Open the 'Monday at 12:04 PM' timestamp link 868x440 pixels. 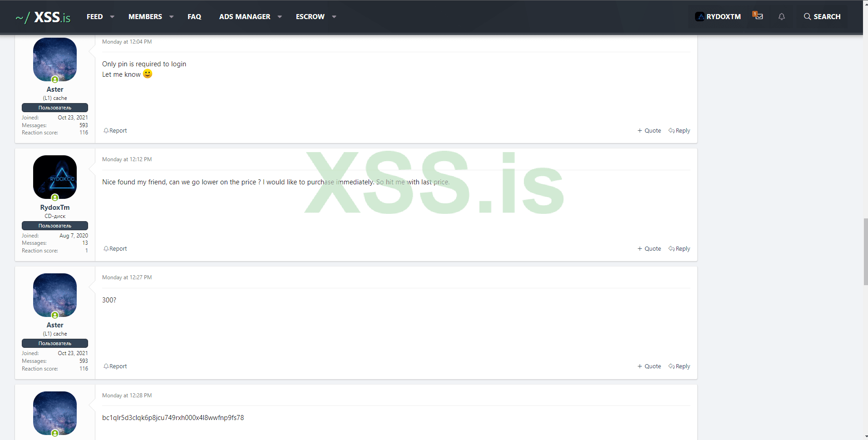[127, 42]
